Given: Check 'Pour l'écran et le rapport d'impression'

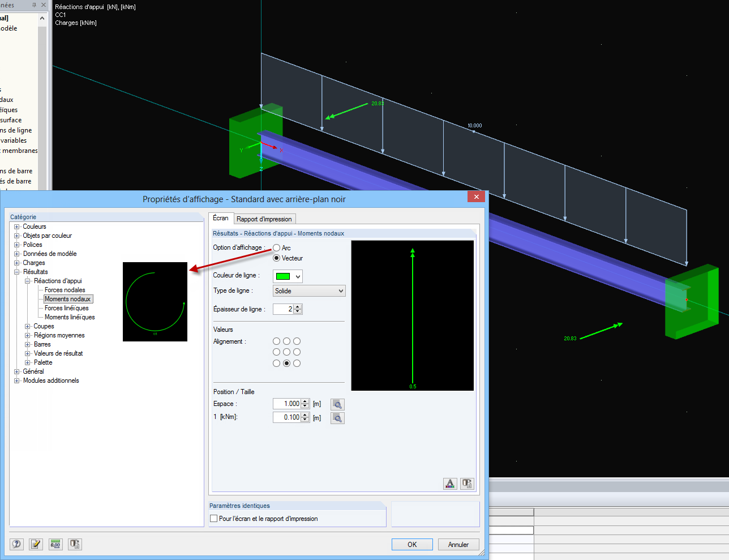Looking at the screenshot, I should (x=214, y=519).
